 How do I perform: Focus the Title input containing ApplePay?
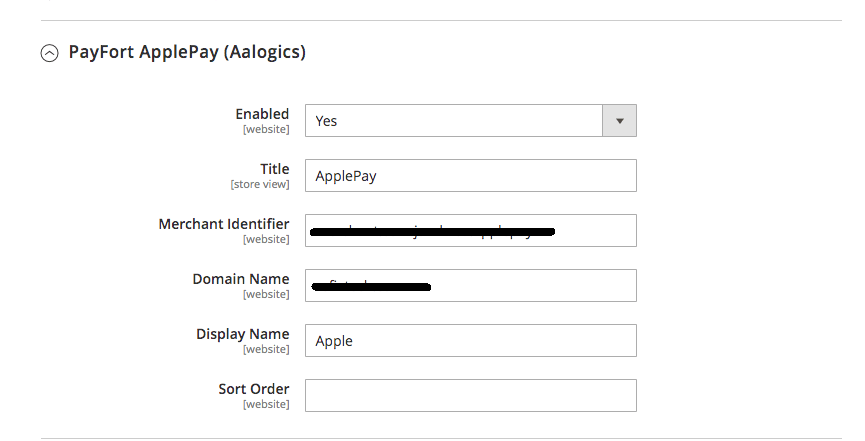(471, 176)
